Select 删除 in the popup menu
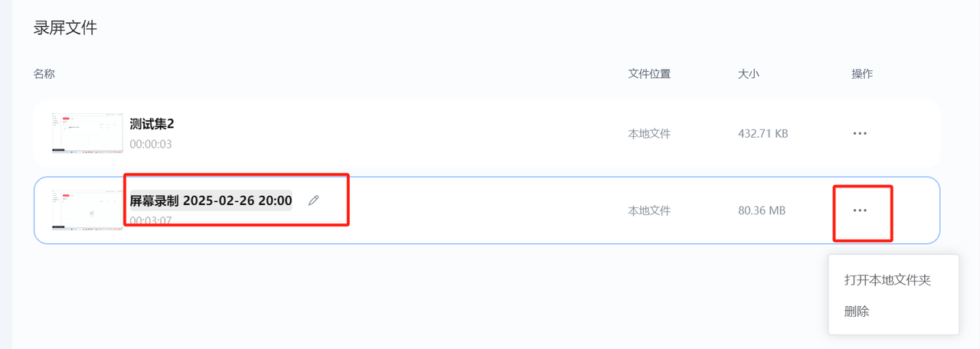This screenshot has height=349, width=980. (x=857, y=311)
